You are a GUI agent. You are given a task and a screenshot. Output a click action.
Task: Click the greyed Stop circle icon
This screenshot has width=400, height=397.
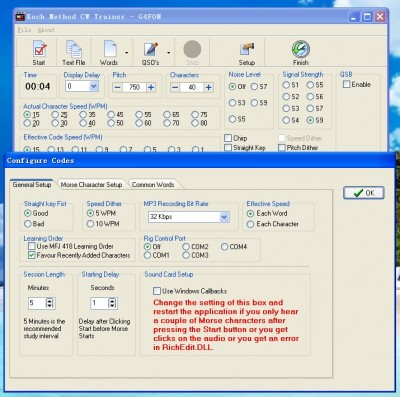(192, 49)
